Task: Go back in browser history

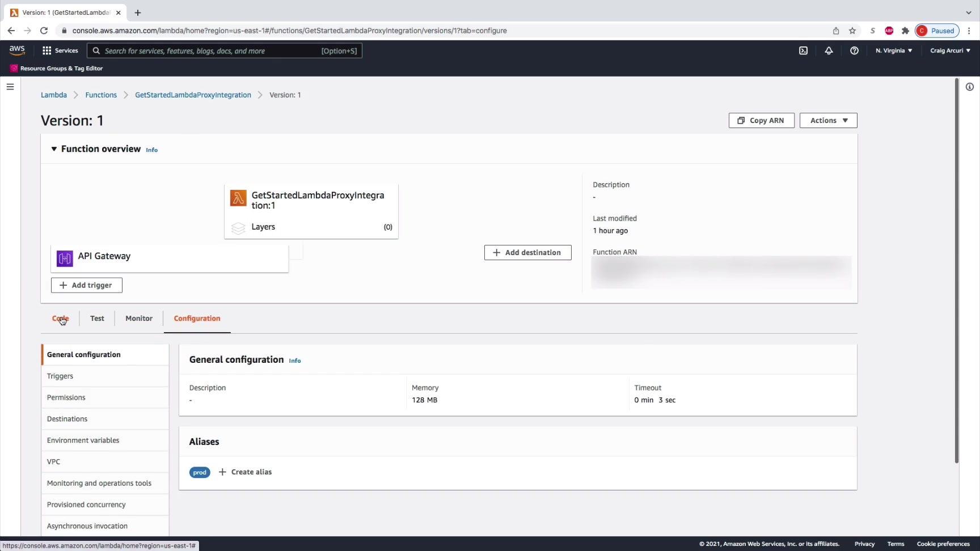Action: coord(11,31)
